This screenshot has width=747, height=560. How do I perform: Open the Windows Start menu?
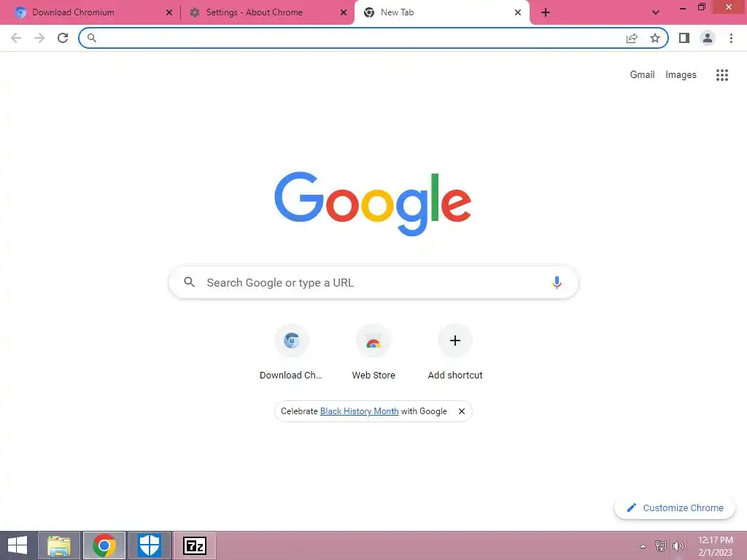(18, 545)
